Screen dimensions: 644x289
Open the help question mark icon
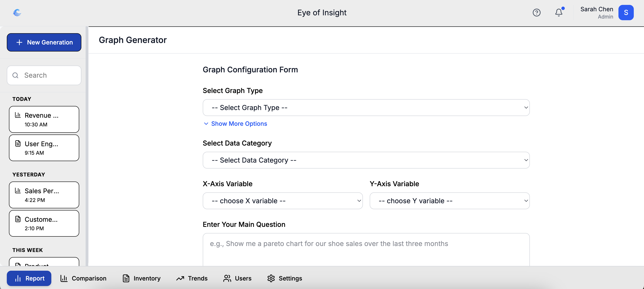click(536, 13)
